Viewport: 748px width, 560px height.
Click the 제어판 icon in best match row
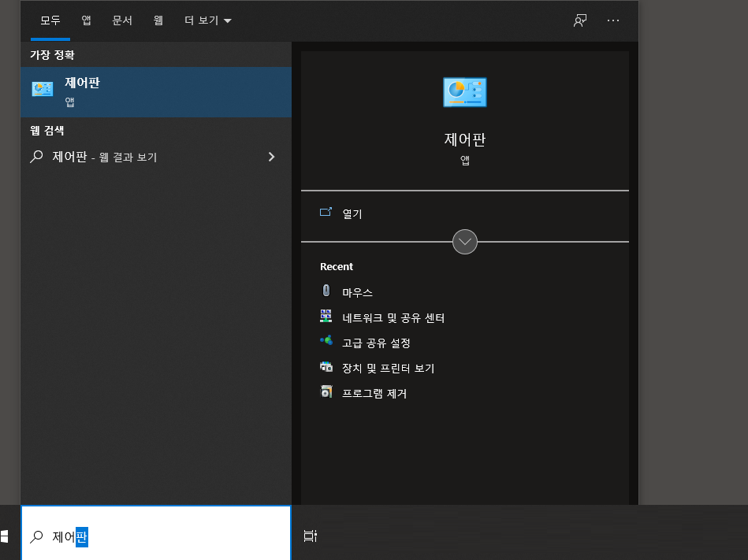click(x=43, y=89)
